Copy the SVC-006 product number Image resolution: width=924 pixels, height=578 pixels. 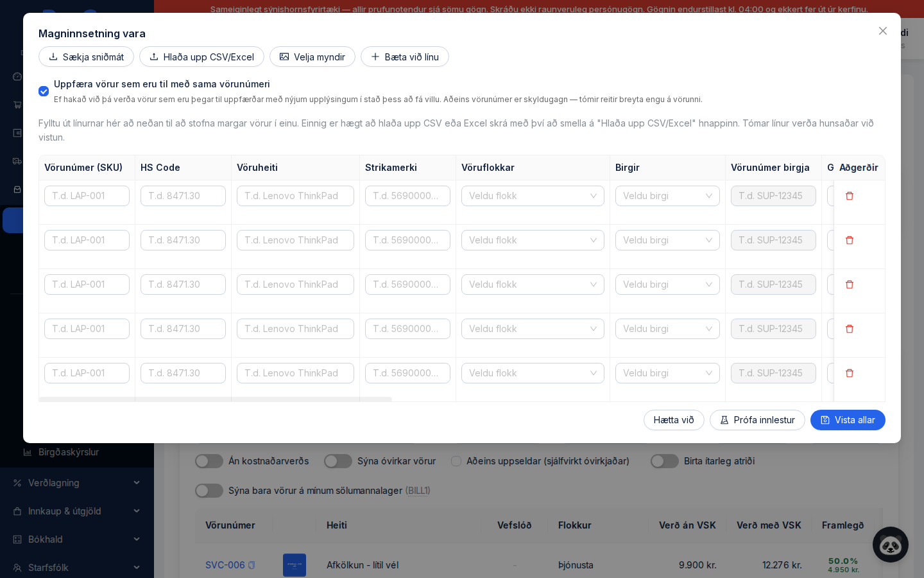tap(252, 565)
